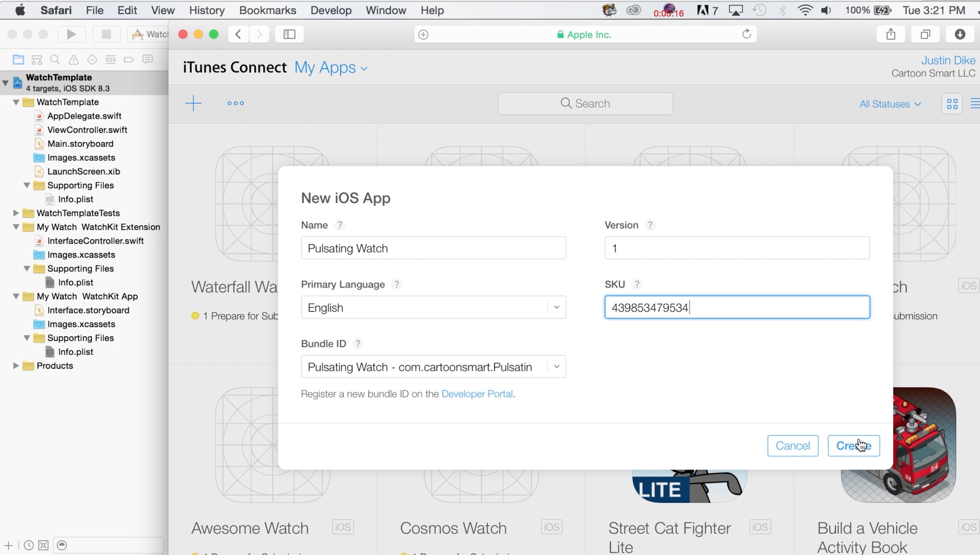This screenshot has width=980, height=555.
Task: Open the All Statuses filter dropdown
Action: click(x=890, y=104)
